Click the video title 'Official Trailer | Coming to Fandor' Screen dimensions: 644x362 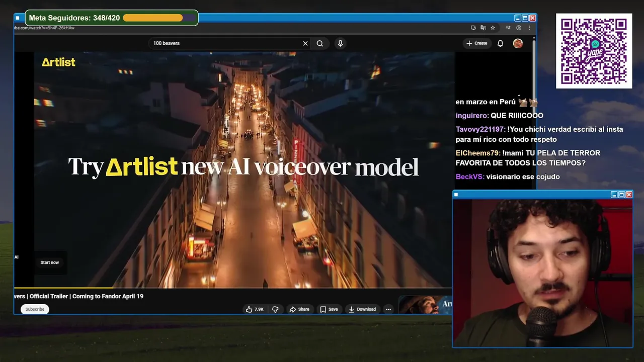78,296
